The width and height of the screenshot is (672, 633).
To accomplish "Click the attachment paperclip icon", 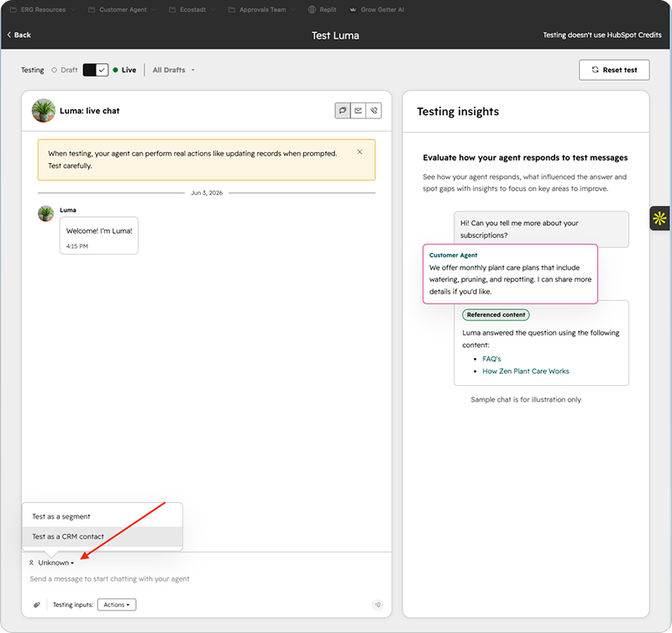I will coord(37,604).
